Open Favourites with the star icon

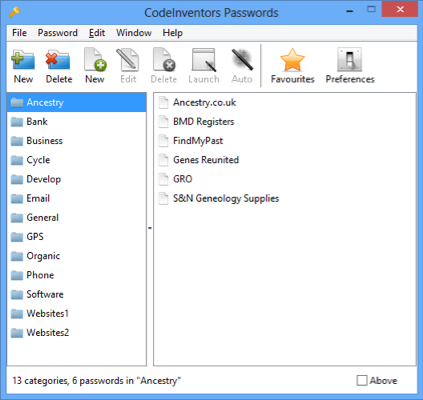(292, 60)
